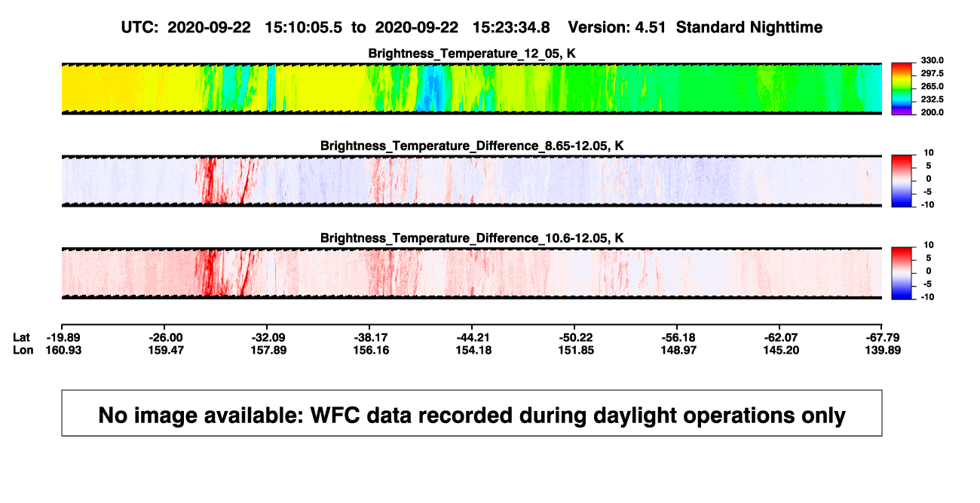The width and height of the screenshot is (980, 503).
Task: Click the Brightness_Temperature_12_05 image strip
Action: click(x=471, y=88)
